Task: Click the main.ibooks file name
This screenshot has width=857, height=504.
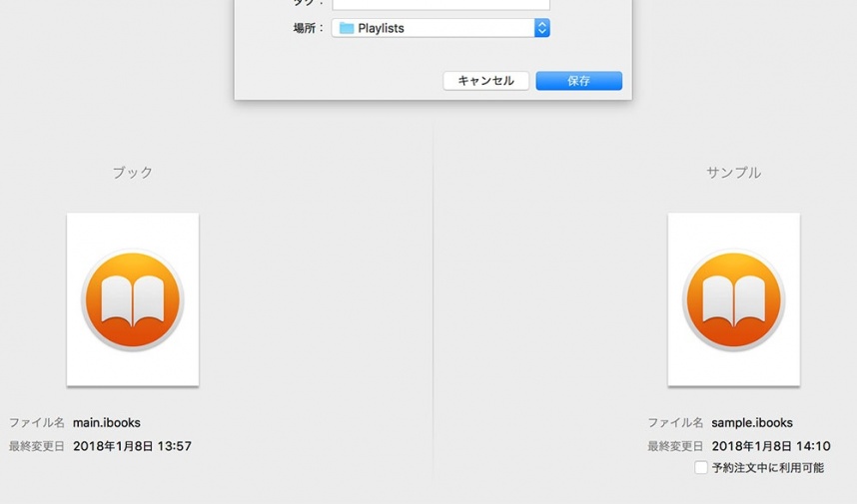Action: point(107,423)
